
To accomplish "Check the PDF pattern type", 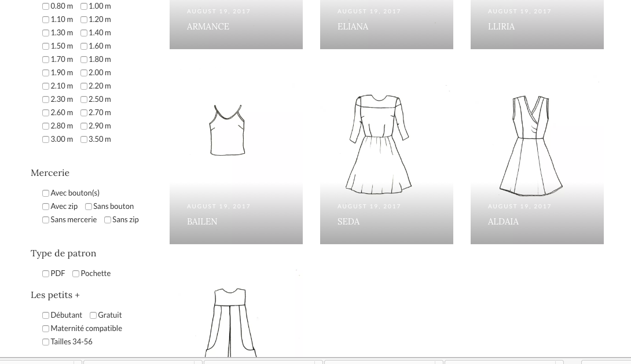I will (x=46, y=274).
